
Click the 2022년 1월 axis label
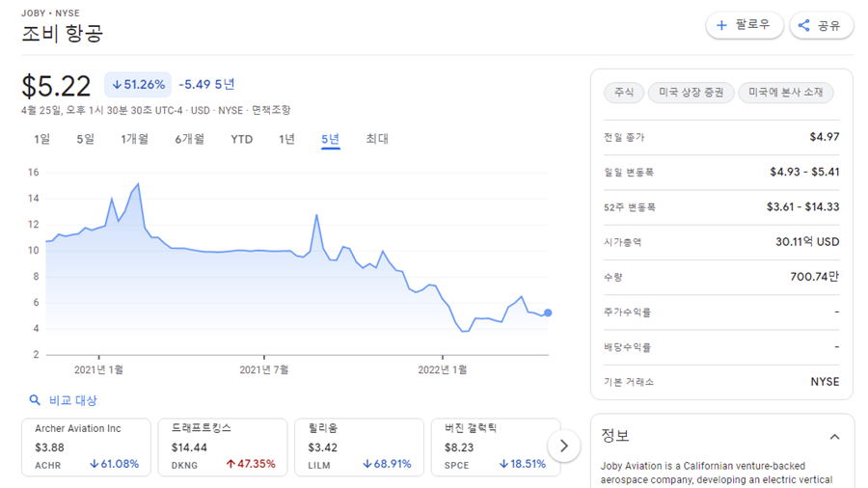click(x=443, y=369)
